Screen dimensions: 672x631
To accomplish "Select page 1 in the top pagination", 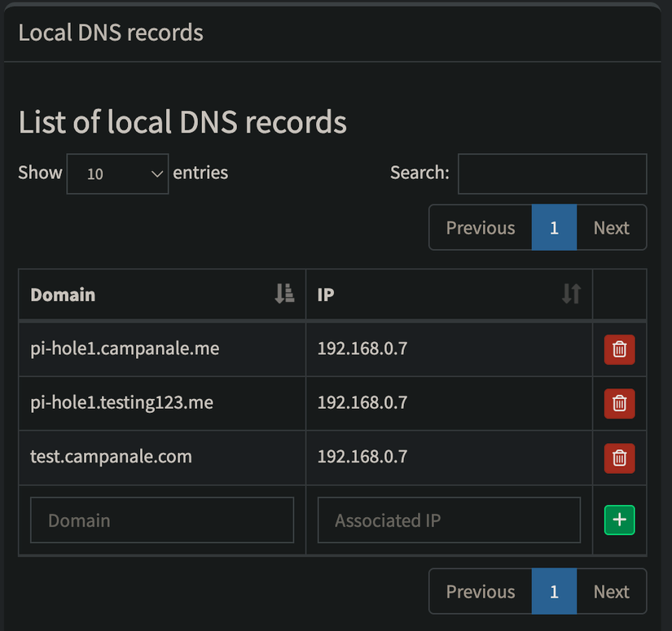I will (x=554, y=227).
